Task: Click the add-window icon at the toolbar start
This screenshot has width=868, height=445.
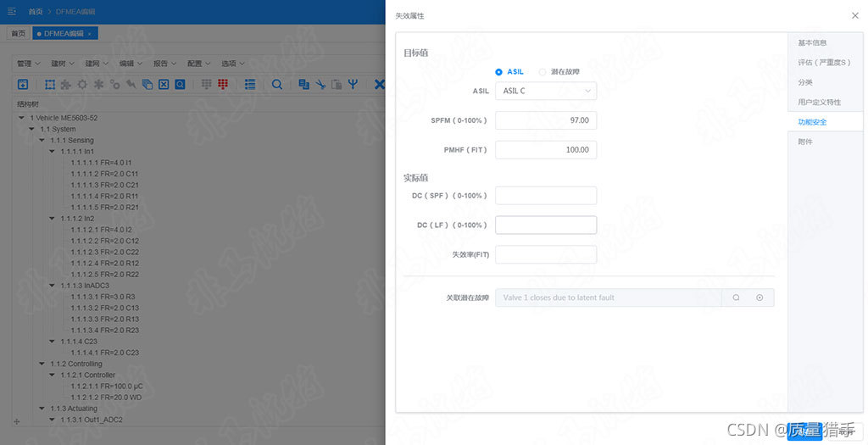Action: click(x=23, y=84)
